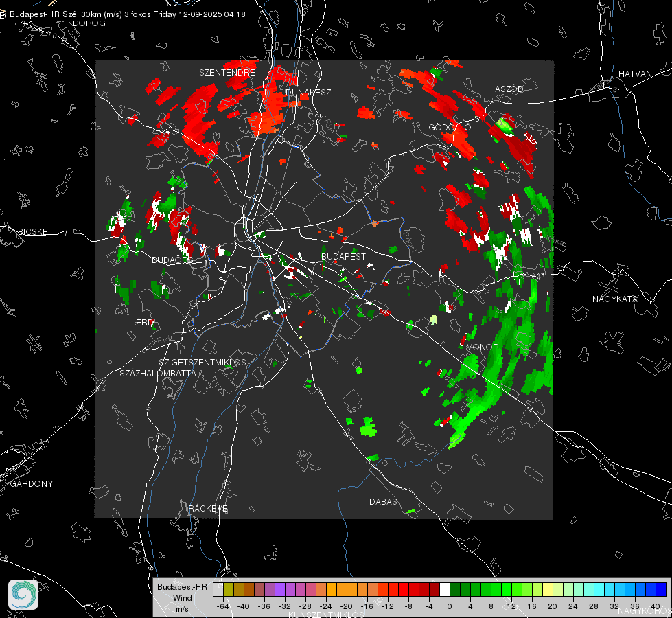Click the BUDAPEST city label
672x618 pixels.
[x=343, y=256]
